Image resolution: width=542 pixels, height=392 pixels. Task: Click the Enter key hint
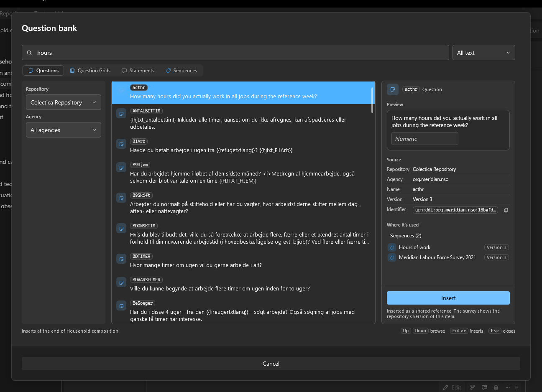coord(459,331)
